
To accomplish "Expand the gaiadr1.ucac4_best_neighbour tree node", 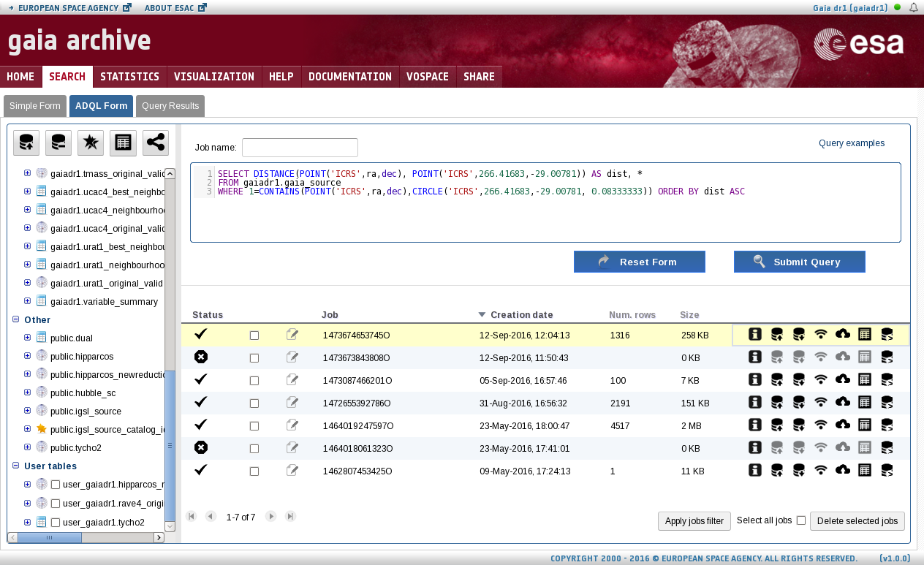I will [x=27, y=191].
